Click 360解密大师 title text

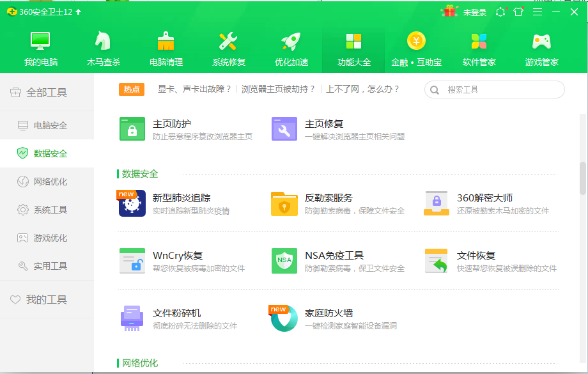[x=484, y=198]
